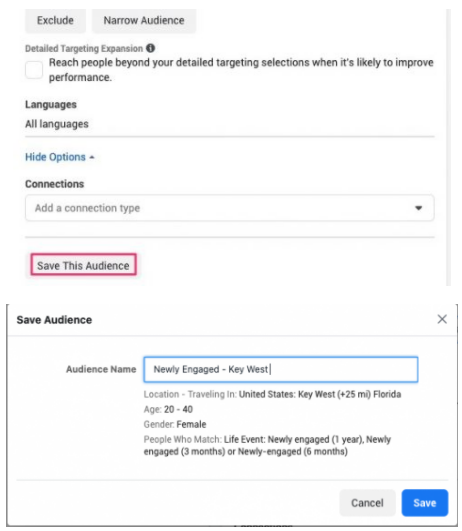
Task: Click the Connections dropdown caret arrow
Action: (419, 208)
